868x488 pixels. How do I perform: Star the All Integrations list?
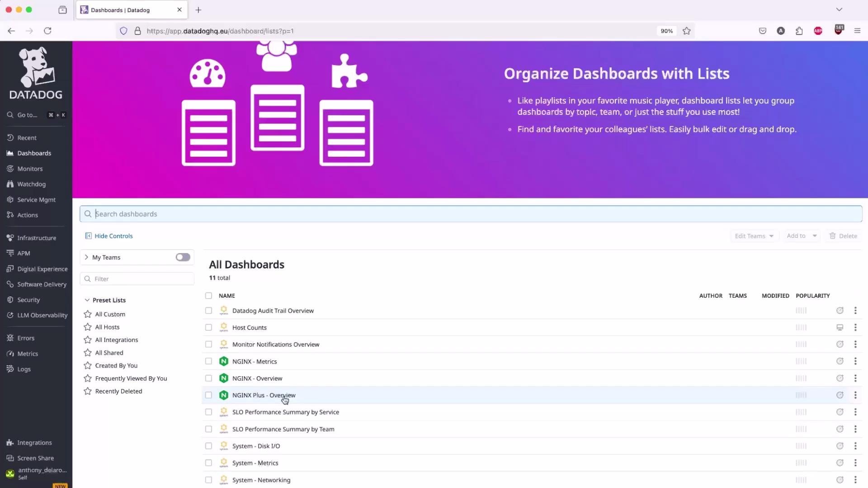(x=88, y=340)
